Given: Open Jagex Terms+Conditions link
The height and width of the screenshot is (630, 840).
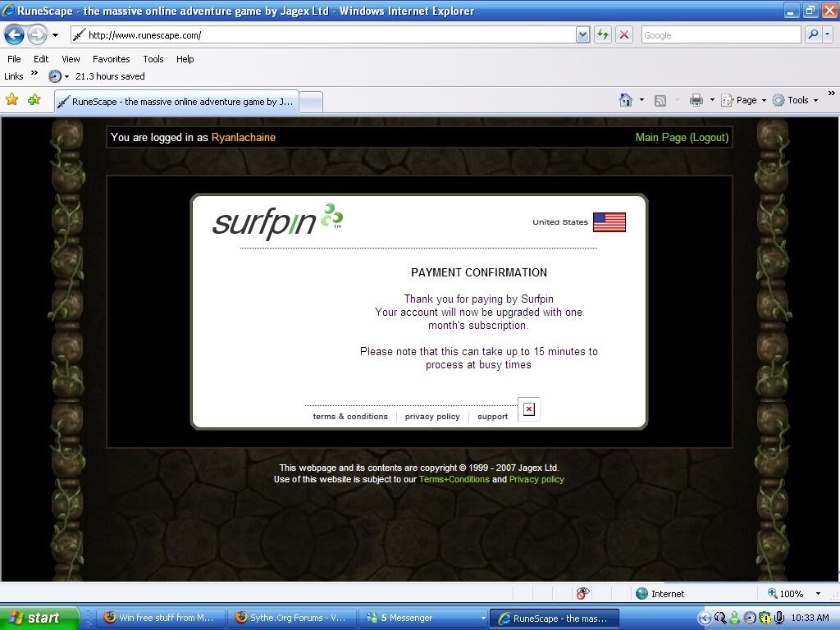Looking at the screenshot, I should [454, 479].
